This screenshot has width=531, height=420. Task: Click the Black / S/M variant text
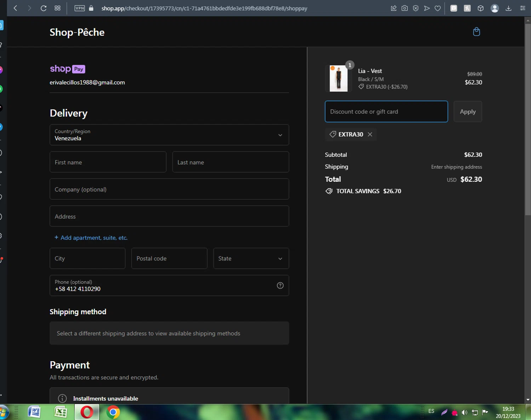tap(371, 79)
